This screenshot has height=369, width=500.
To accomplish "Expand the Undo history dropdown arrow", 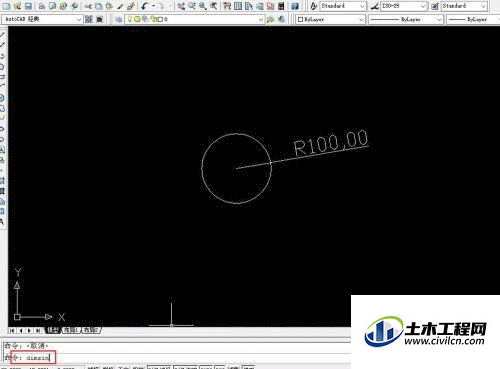I will pyautogui.click(x=153, y=6).
